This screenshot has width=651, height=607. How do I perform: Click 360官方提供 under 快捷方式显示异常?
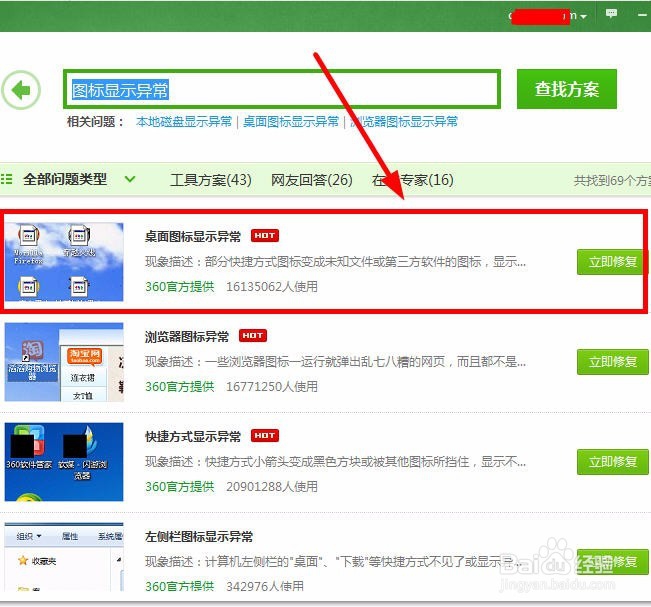coord(180,487)
